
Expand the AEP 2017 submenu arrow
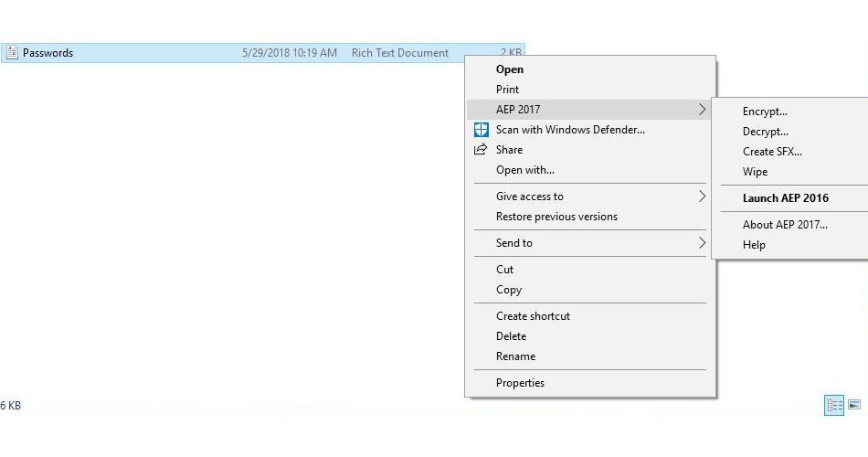702,109
